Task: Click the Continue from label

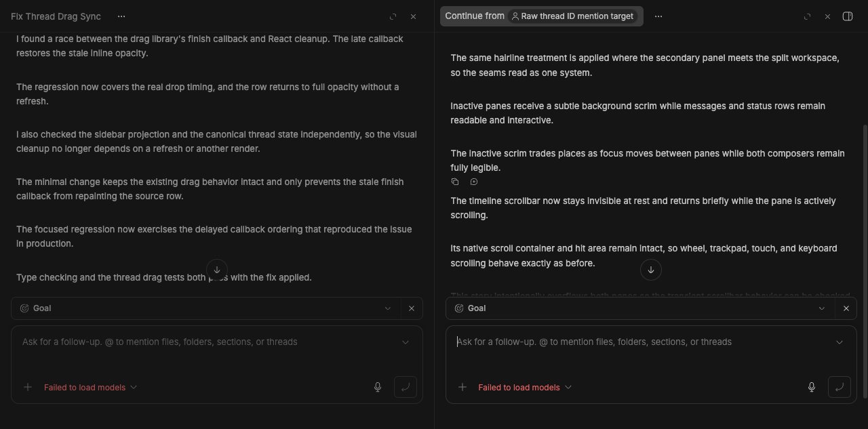Action: 475,16
